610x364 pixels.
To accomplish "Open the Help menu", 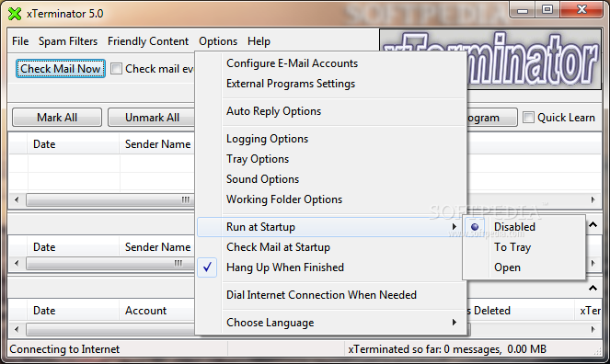I will point(259,41).
